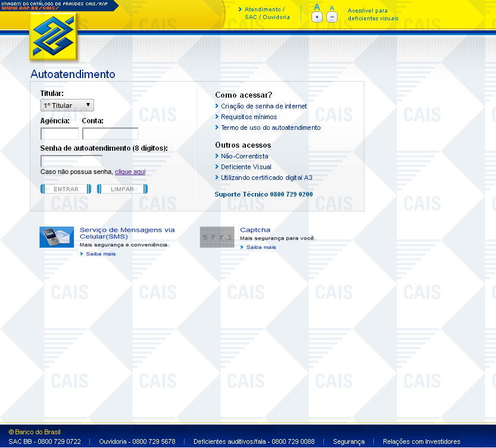496x448 pixels.
Task: Open Atendimento / SAC / Ouvidoria menu
Action: coord(267,13)
